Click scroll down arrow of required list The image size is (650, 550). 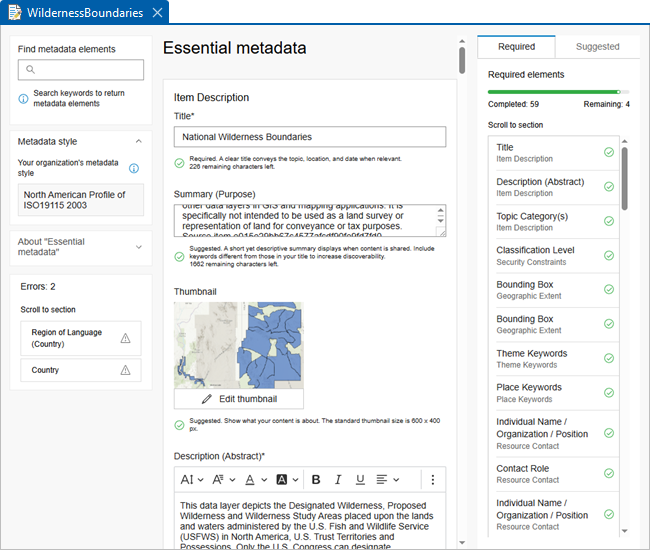coord(625,531)
